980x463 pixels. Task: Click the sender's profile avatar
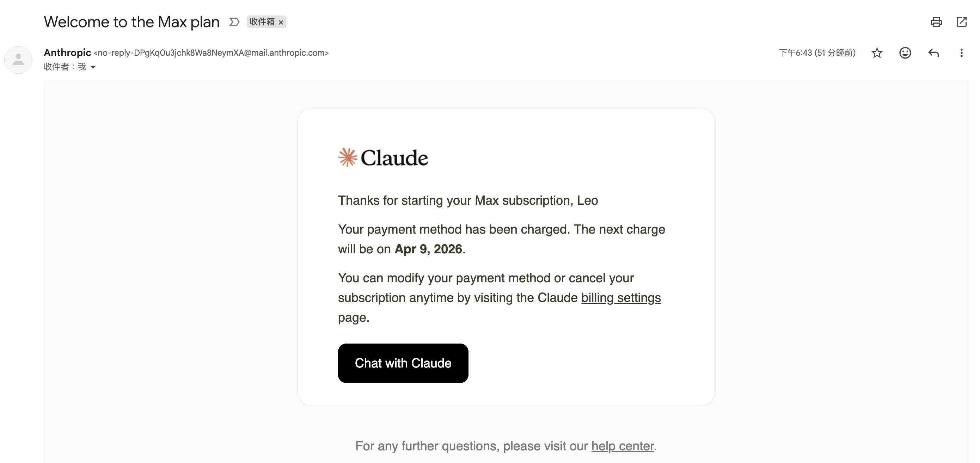coord(18,60)
